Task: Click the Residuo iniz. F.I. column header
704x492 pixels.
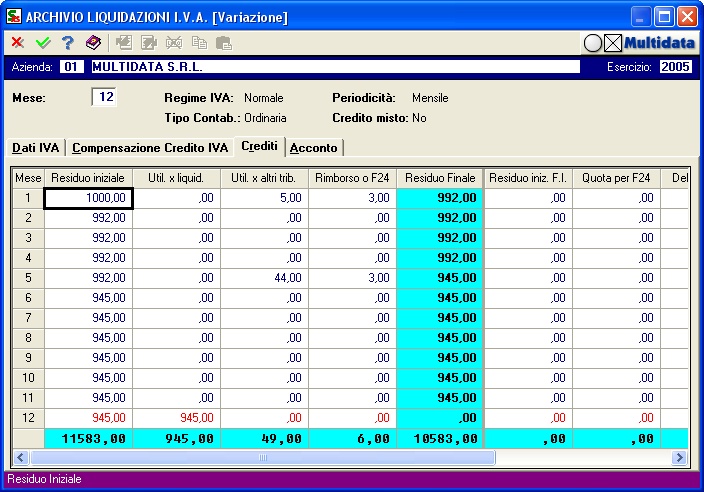Action: pos(528,178)
